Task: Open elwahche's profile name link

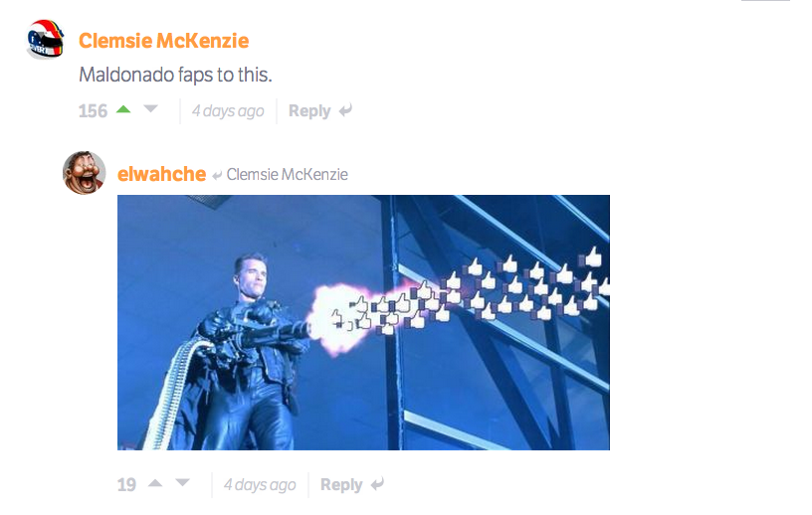Action: (x=161, y=174)
